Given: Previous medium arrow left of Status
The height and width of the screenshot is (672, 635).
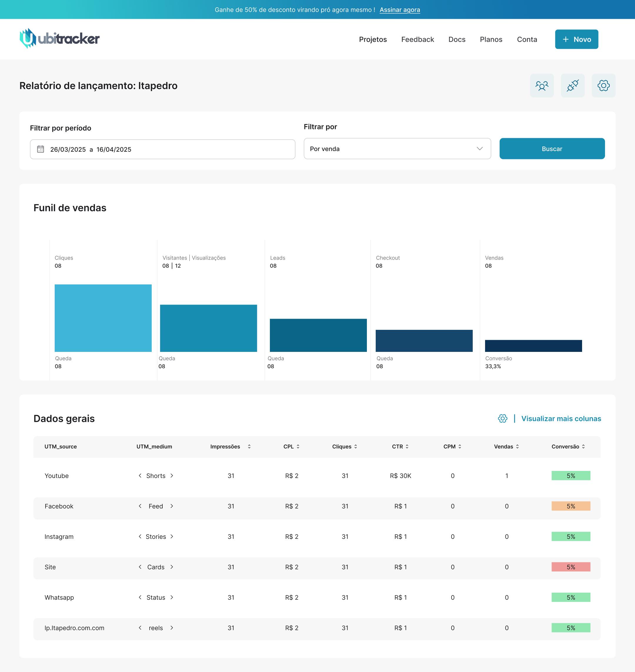Looking at the screenshot, I should click(x=140, y=598).
